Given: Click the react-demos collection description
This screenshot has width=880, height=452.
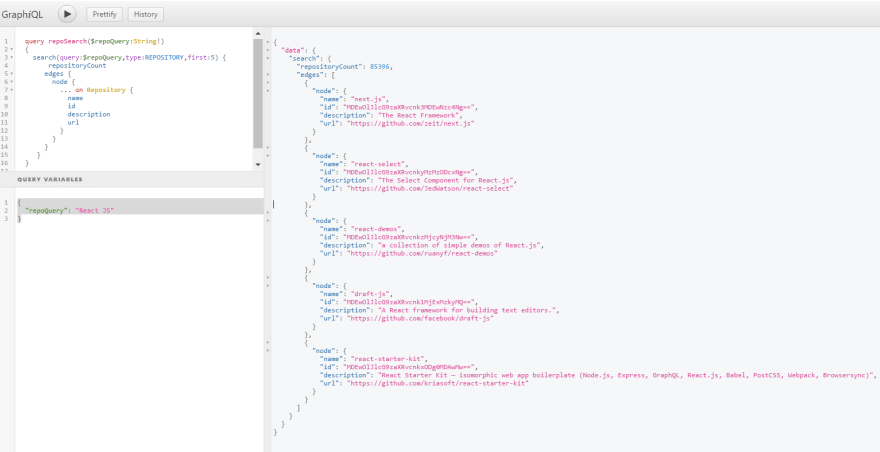Looking at the screenshot, I should click(x=460, y=245).
